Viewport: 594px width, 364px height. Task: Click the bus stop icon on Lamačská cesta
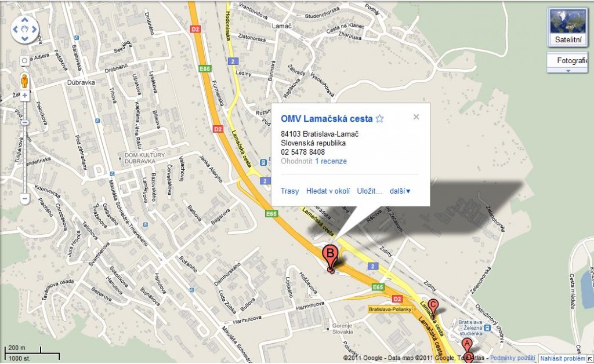pos(263,163)
